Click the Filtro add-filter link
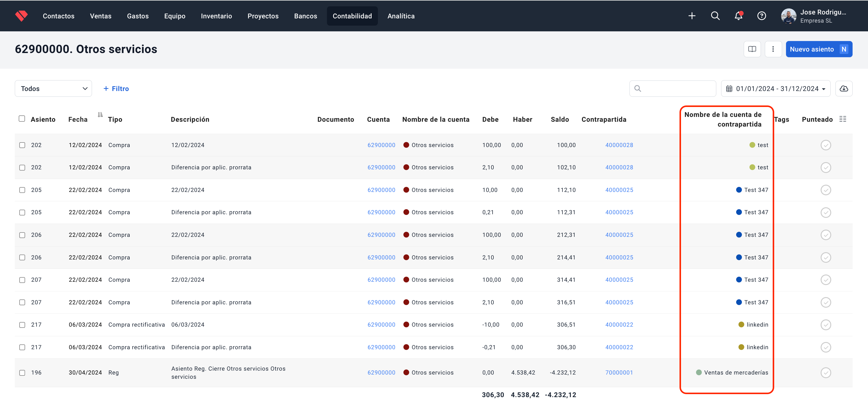The height and width of the screenshot is (411, 868). click(x=116, y=89)
